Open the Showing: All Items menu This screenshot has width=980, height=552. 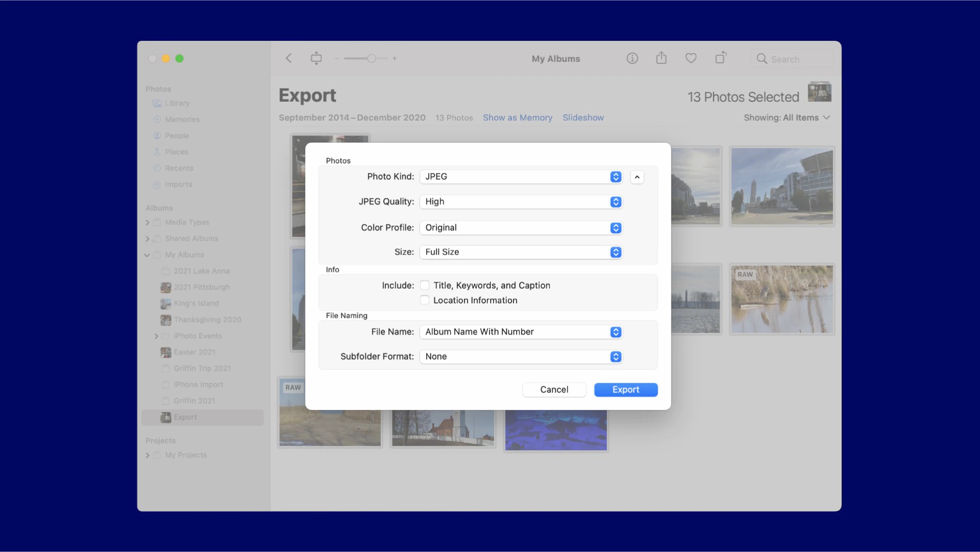point(787,118)
